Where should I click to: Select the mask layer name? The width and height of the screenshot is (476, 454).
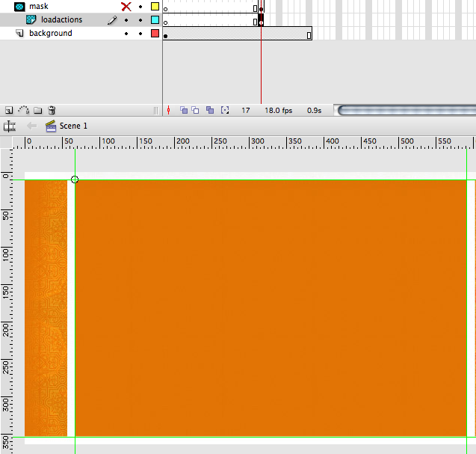tap(39, 7)
